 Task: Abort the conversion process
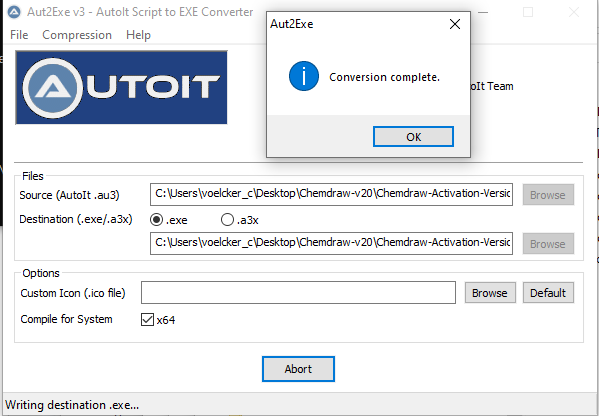click(x=298, y=369)
